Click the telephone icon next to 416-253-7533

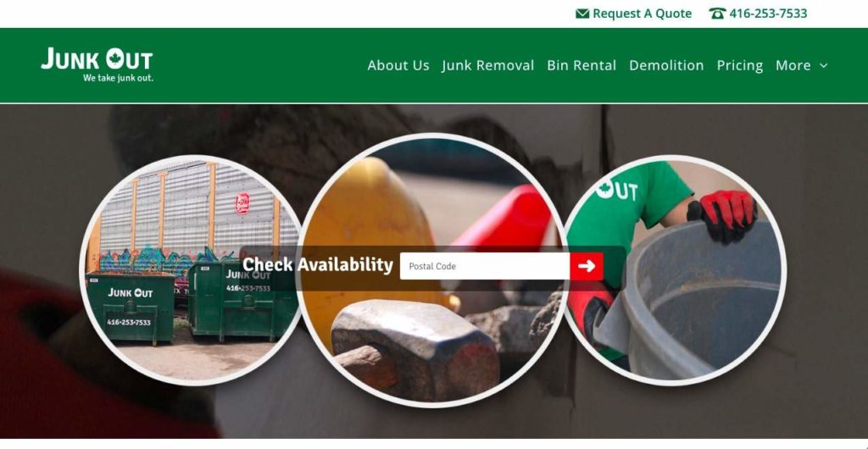tap(717, 14)
